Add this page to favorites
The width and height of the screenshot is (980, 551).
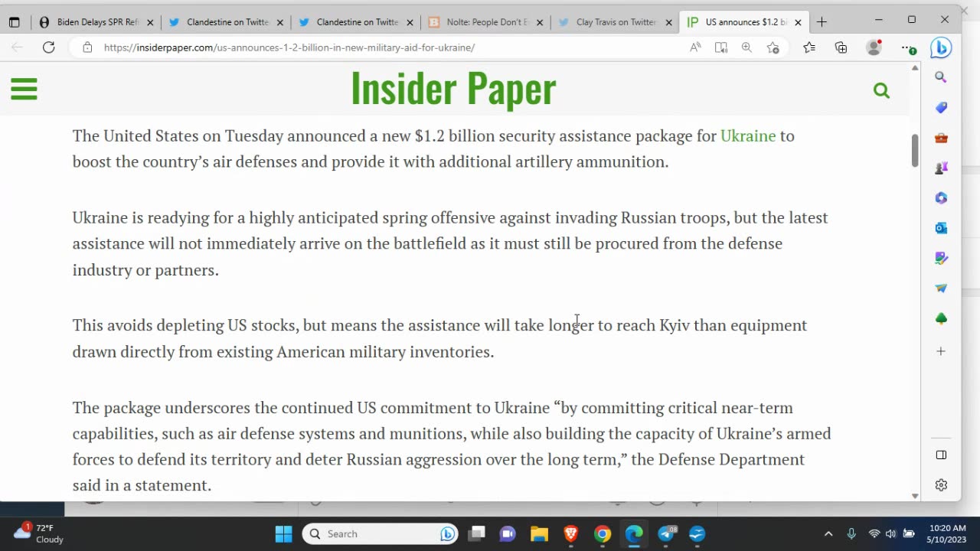(773, 47)
